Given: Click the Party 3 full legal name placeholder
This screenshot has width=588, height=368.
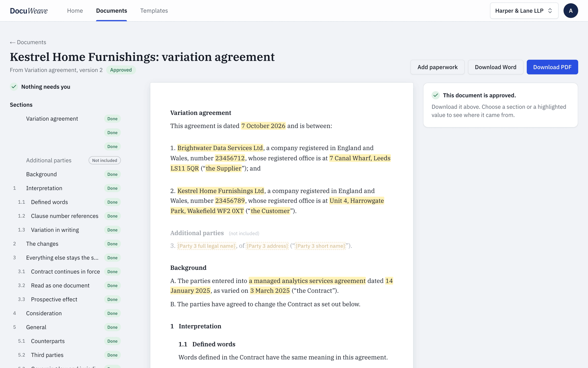Looking at the screenshot, I should coord(206,246).
